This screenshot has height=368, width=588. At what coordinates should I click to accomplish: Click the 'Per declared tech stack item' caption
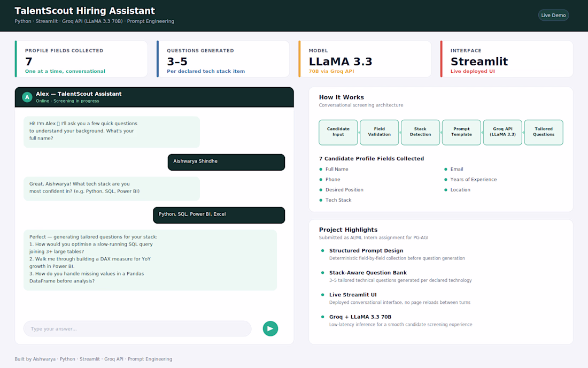(206, 71)
